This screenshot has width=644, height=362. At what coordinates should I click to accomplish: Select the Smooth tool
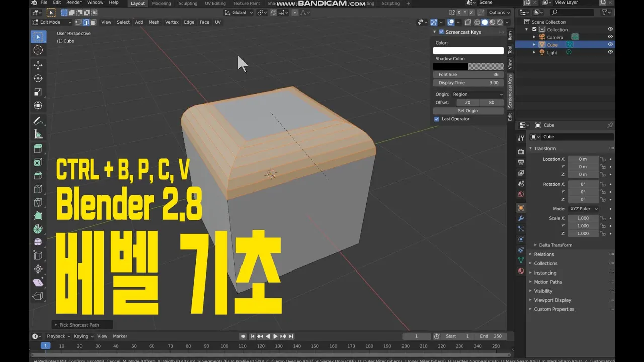coord(38,242)
